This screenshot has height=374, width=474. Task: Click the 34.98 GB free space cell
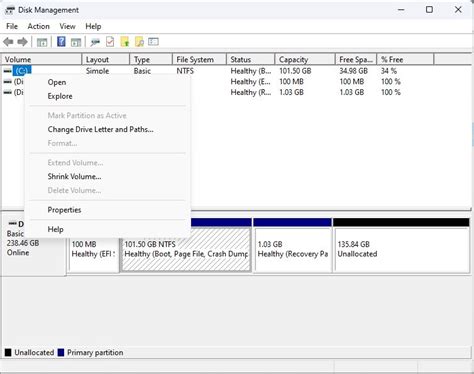pyautogui.click(x=354, y=71)
